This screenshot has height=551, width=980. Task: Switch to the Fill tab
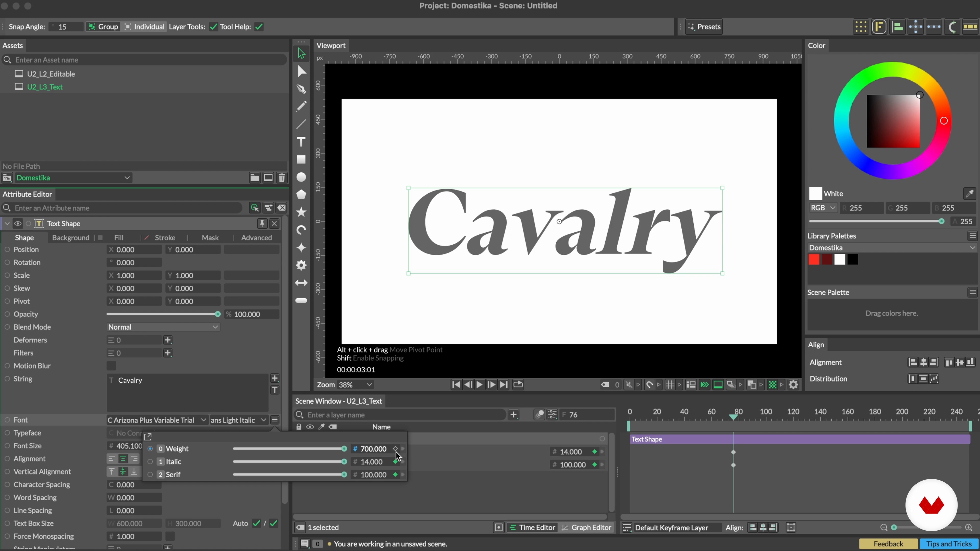click(119, 238)
